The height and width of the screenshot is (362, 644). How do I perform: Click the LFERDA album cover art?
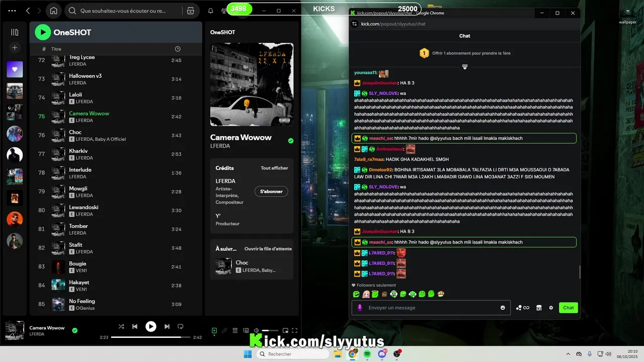[x=252, y=84]
